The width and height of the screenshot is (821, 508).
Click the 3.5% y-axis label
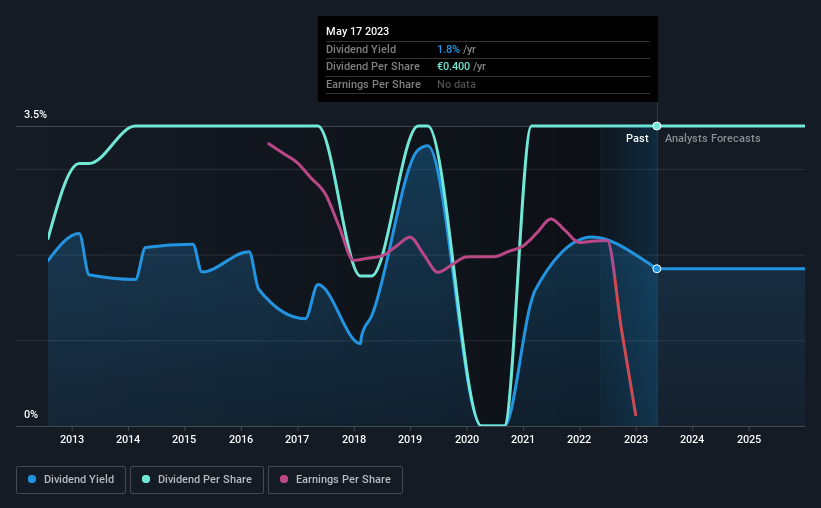[x=35, y=114]
